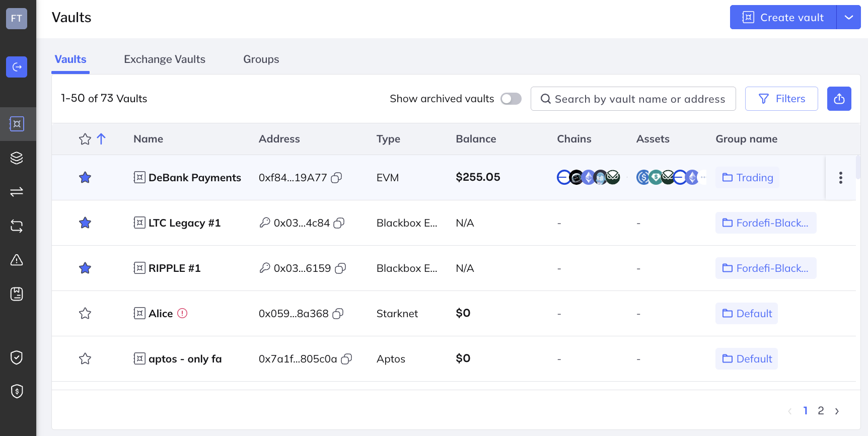
Task: Copy DeBank Payments address
Action: click(x=336, y=178)
